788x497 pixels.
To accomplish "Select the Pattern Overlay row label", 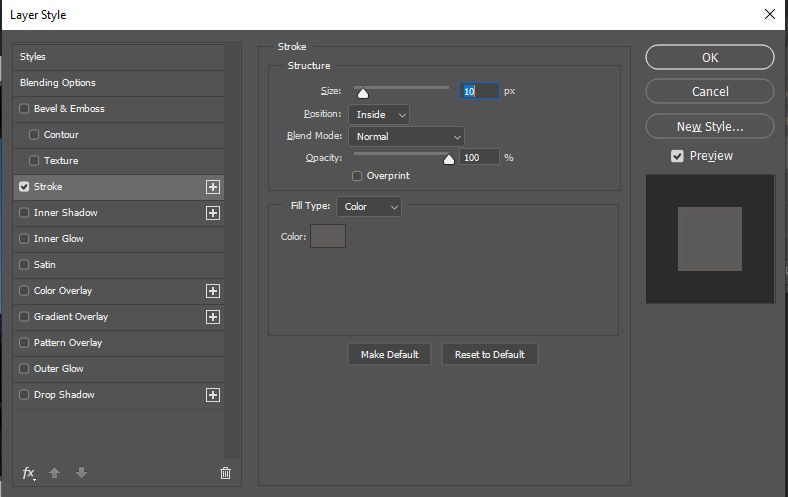I will coord(68,343).
